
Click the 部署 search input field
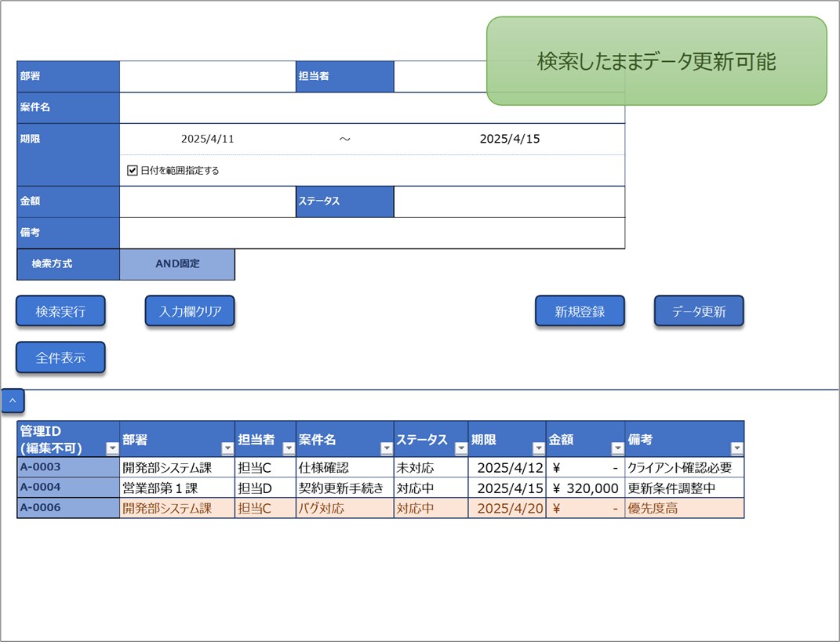coord(208,77)
